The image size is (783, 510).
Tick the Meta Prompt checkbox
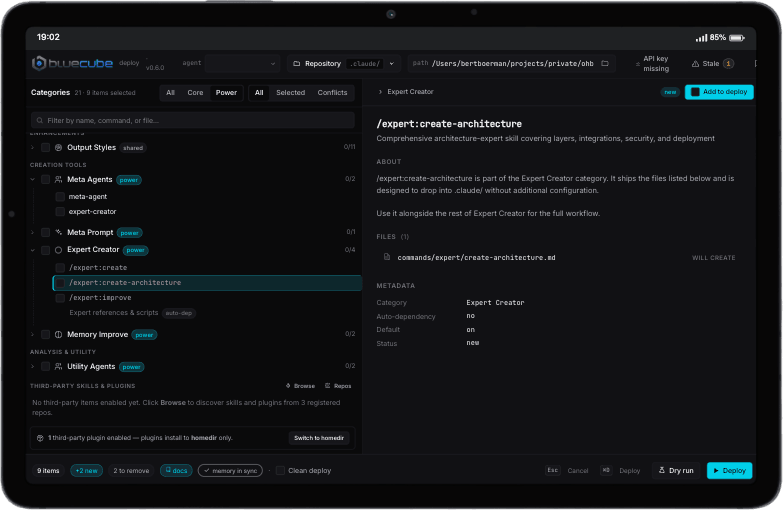coord(45,232)
